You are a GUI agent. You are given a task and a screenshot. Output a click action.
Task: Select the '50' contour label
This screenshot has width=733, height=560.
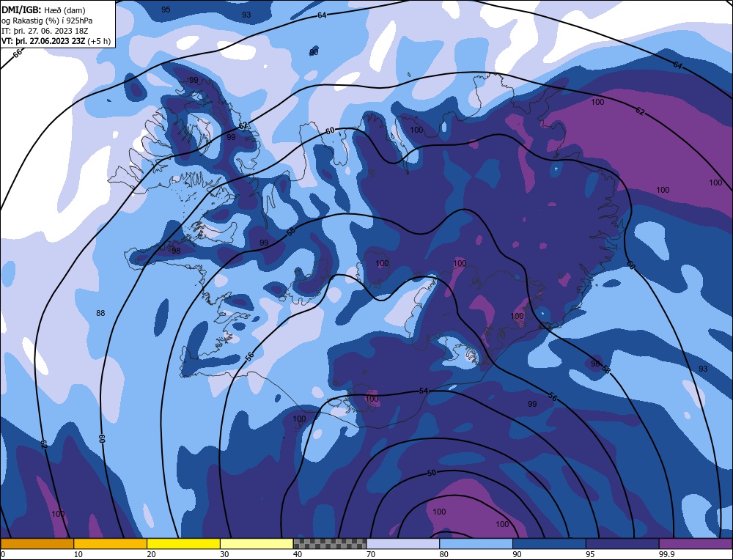click(432, 473)
